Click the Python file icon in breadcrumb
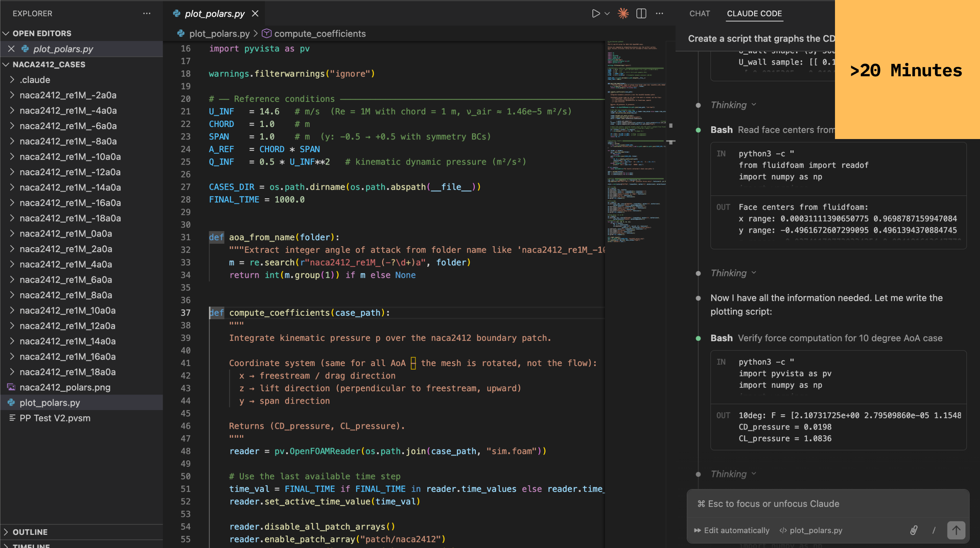This screenshot has width=980, height=548. 181,33
